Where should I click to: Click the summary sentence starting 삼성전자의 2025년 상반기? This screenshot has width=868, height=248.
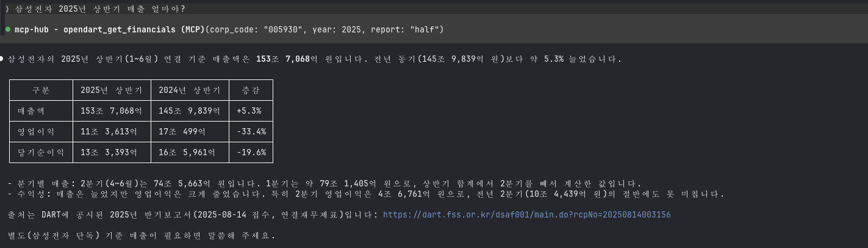point(315,59)
